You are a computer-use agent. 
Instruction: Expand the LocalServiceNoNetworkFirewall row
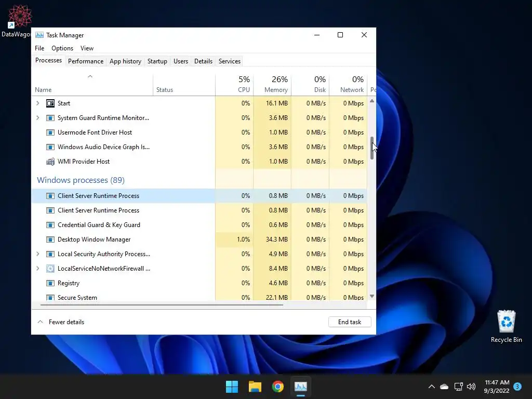click(37, 269)
